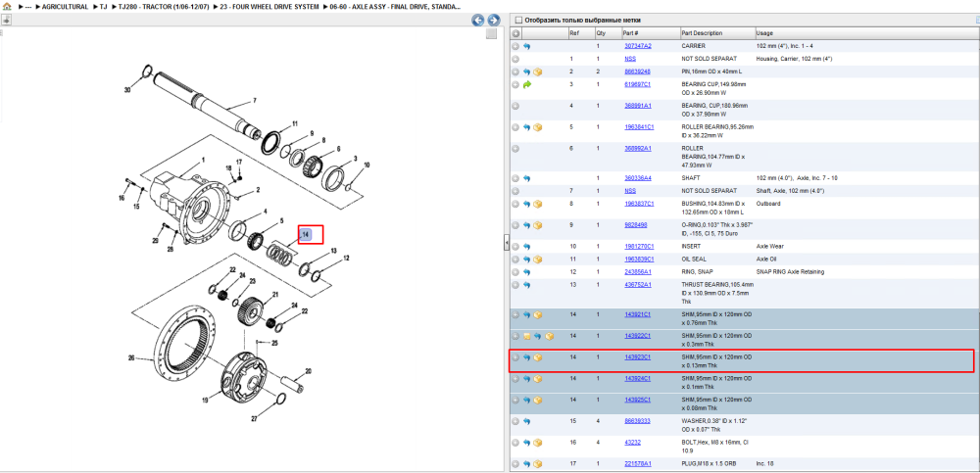The image size is (980, 473).
Task: Select callout 26 ring gear label on diagram
Action: 131,358
